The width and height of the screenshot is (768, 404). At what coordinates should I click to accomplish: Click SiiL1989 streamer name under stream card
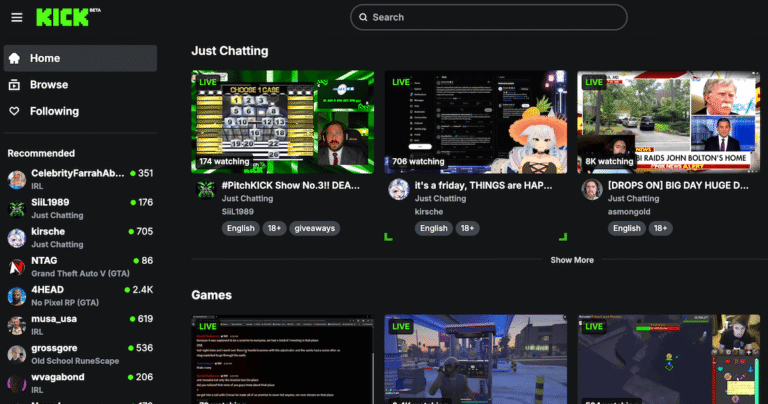coord(238,212)
